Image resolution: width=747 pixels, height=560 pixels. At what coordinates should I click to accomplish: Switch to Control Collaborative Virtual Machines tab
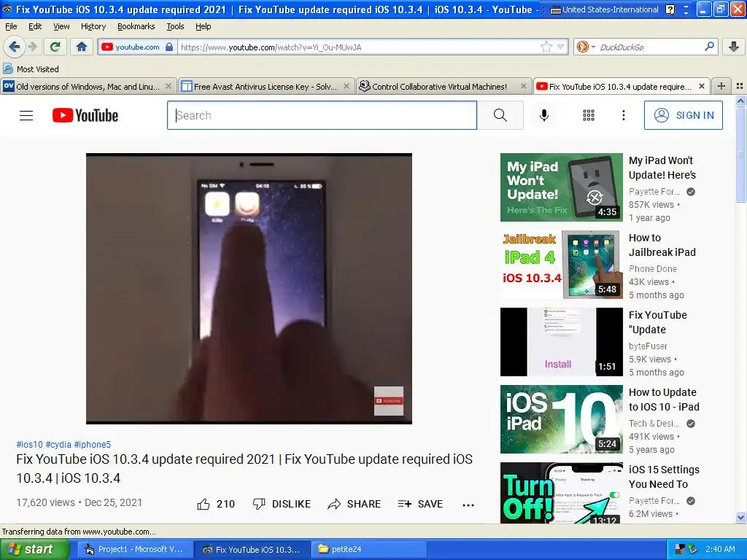(x=438, y=86)
